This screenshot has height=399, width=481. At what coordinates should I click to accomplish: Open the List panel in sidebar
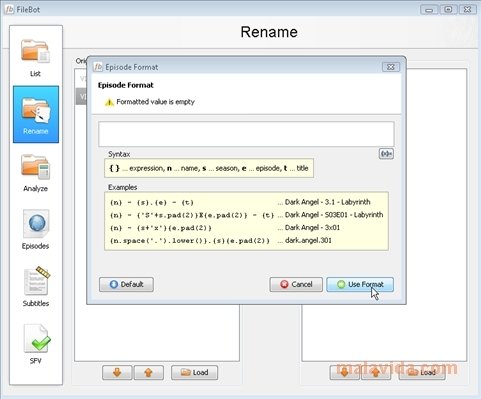click(36, 58)
